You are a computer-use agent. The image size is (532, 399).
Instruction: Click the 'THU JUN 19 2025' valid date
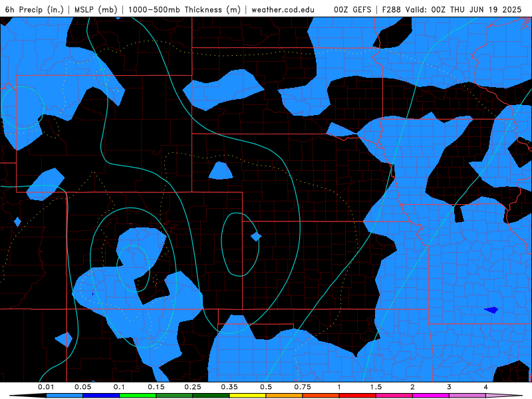click(x=485, y=9)
